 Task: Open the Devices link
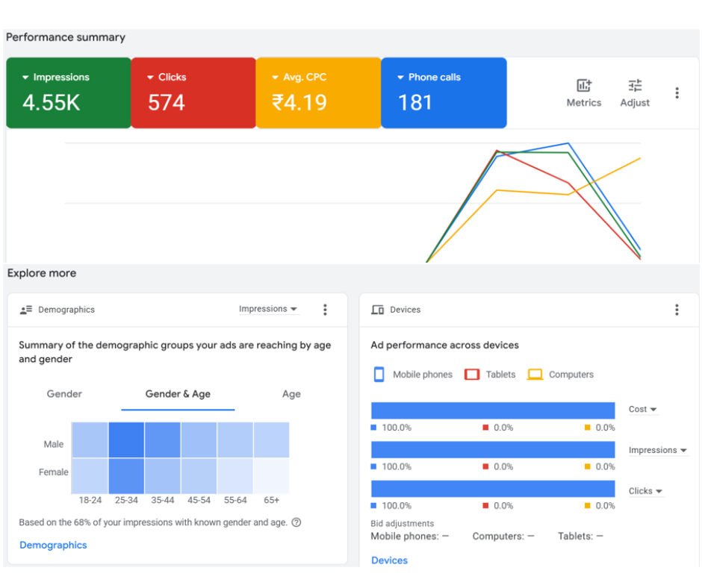(x=389, y=560)
